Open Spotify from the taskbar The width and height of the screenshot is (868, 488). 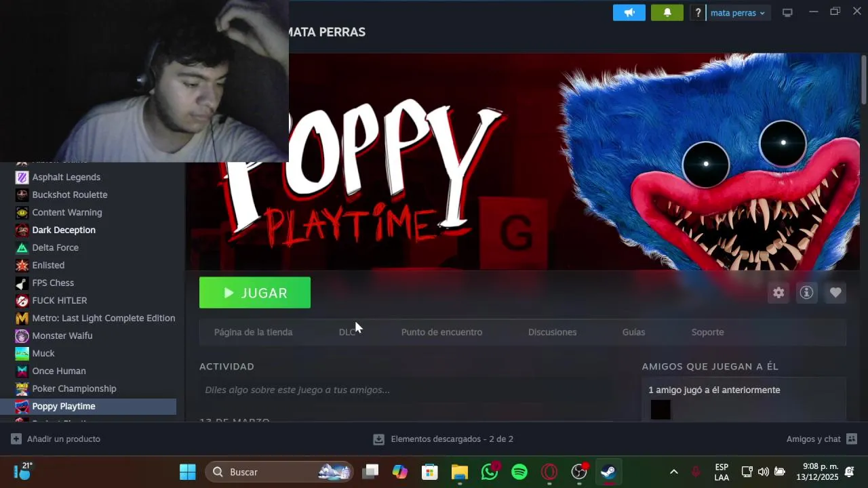pyautogui.click(x=519, y=472)
